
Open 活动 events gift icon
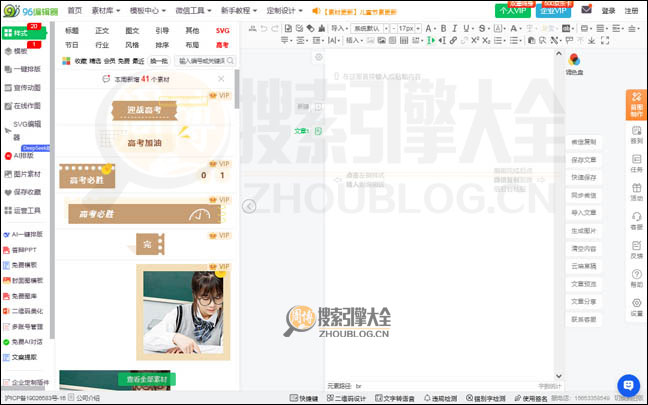[636, 192]
